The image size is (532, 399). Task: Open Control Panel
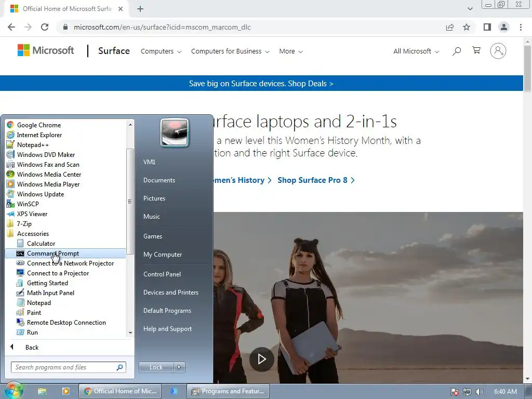162,274
